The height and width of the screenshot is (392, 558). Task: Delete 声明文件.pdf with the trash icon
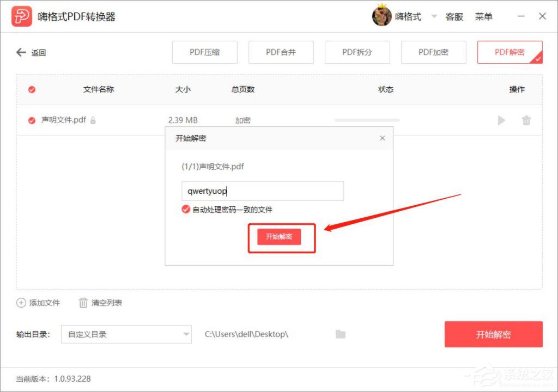[526, 120]
